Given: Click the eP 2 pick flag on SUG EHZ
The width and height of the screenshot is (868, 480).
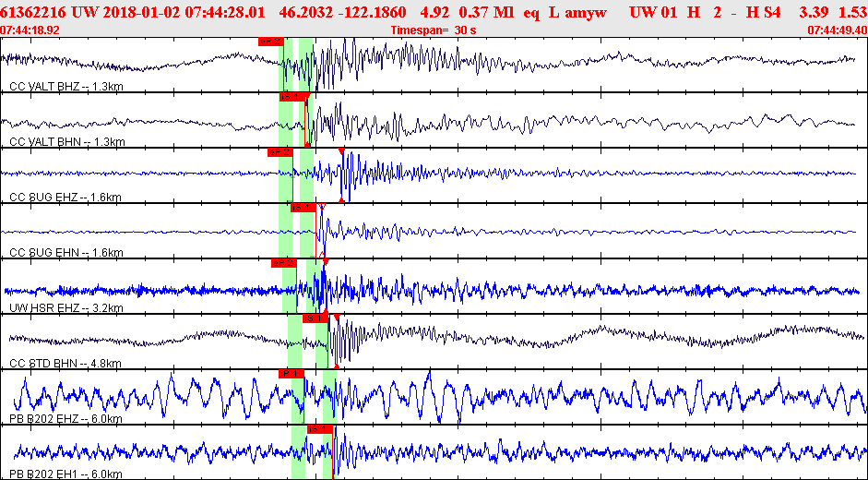Looking at the screenshot, I should click(280, 152).
